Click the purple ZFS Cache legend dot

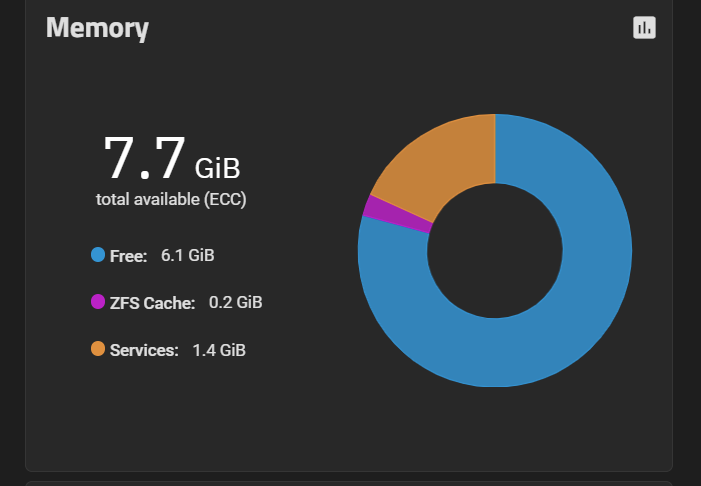[x=98, y=302]
